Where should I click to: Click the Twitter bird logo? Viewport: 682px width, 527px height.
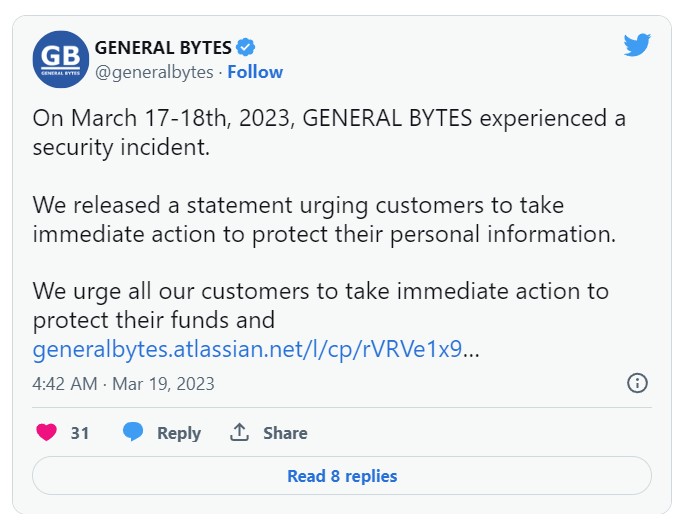click(x=637, y=45)
